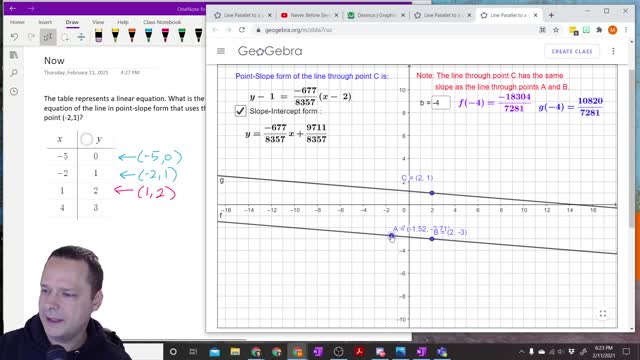The height and width of the screenshot is (360, 640).
Task: Open the Home tab in OneNote
Action: 17,22
